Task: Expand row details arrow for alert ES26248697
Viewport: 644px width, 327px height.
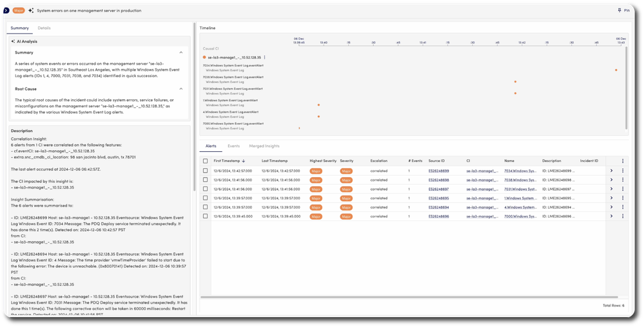Action: (x=611, y=189)
